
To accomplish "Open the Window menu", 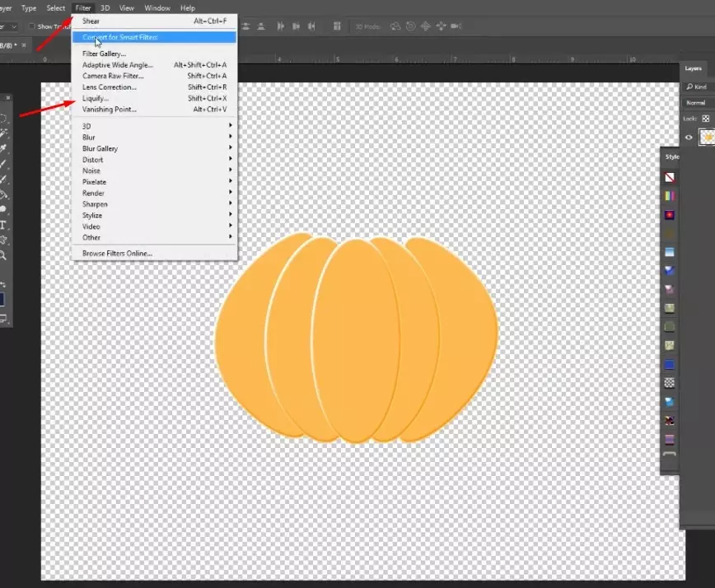I will coord(157,8).
